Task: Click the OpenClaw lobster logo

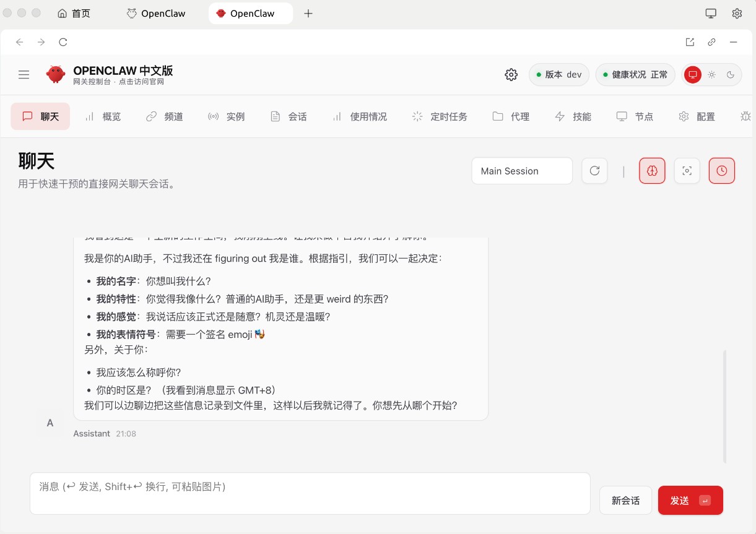Action: point(55,74)
